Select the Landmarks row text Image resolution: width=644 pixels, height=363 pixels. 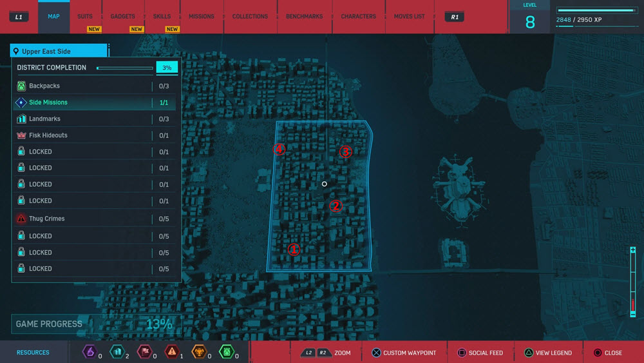[x=45, y=119]
